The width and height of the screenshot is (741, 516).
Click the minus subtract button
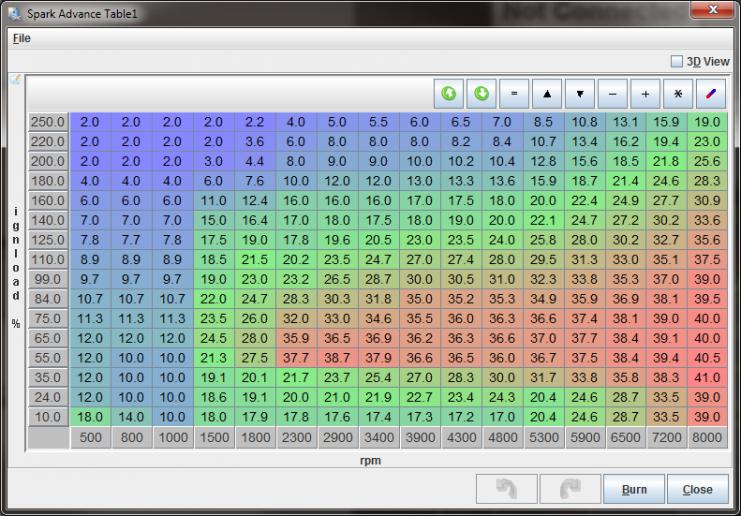pyautogui.click(x=613, y=94)
